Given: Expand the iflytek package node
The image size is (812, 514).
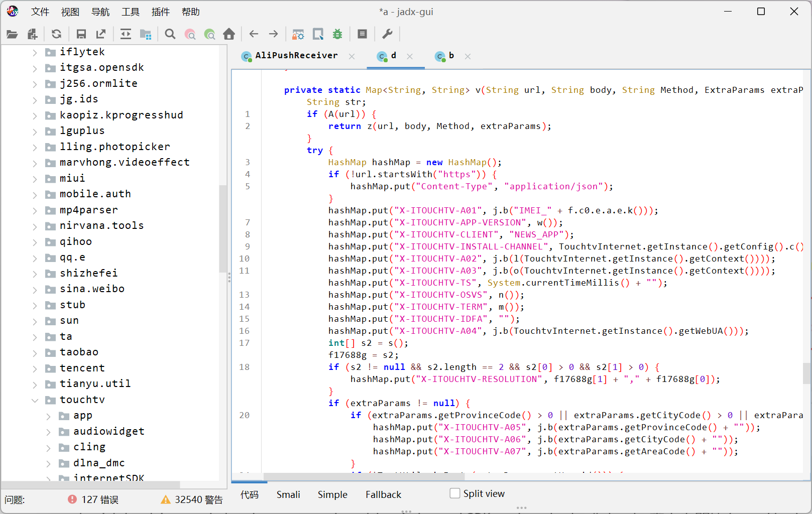Looking at the screenshot, I should coord(35,52).
